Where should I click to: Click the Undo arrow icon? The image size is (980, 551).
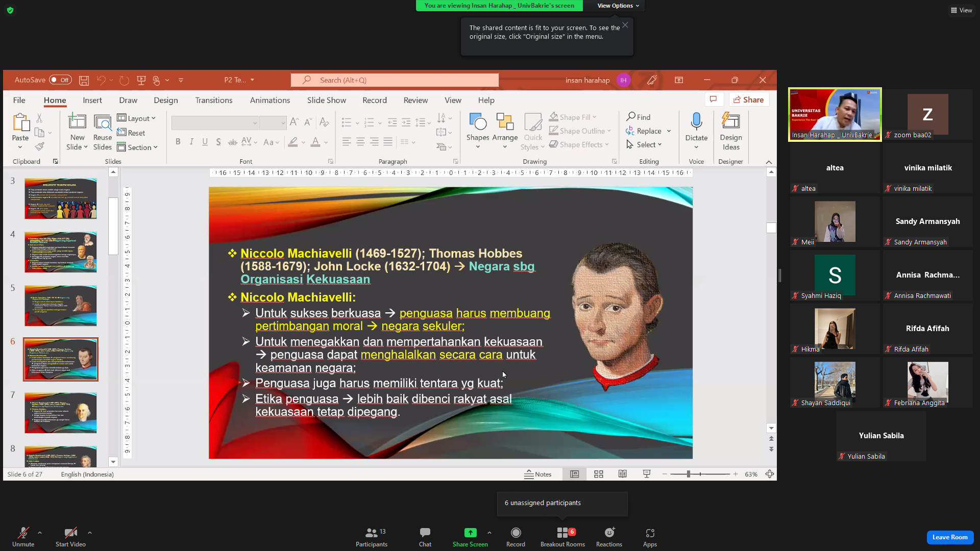pyautogui.click(x=101, y=80)
